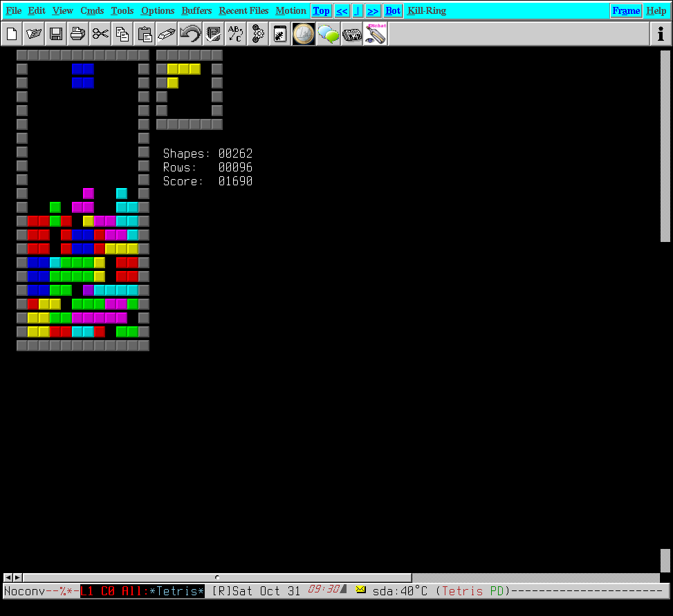Click the '>>' page forward button
Viewport: 673px width, 616px height.
tap(373, 11)
